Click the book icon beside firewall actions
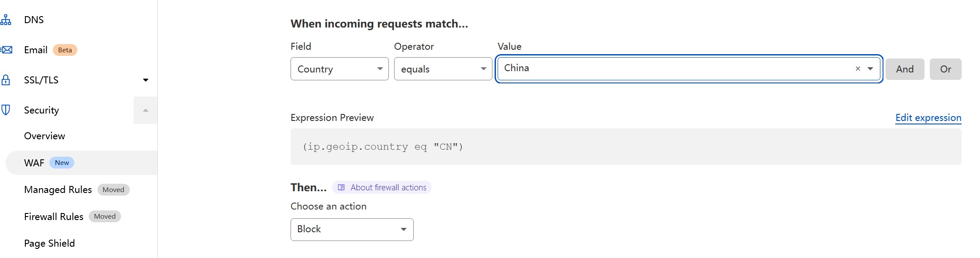 pos(341,188)
